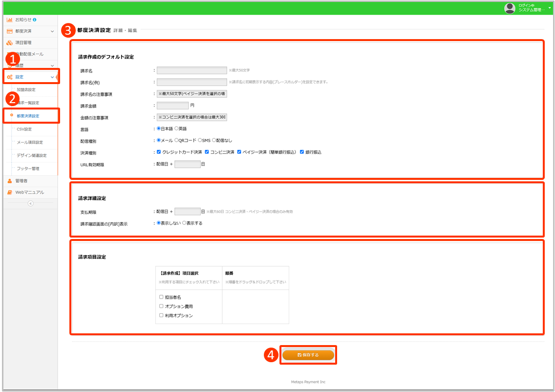Viewport: 555px width, 392px height.
Task: Expand the 都度決済 menu chevron
Action: 52,31
